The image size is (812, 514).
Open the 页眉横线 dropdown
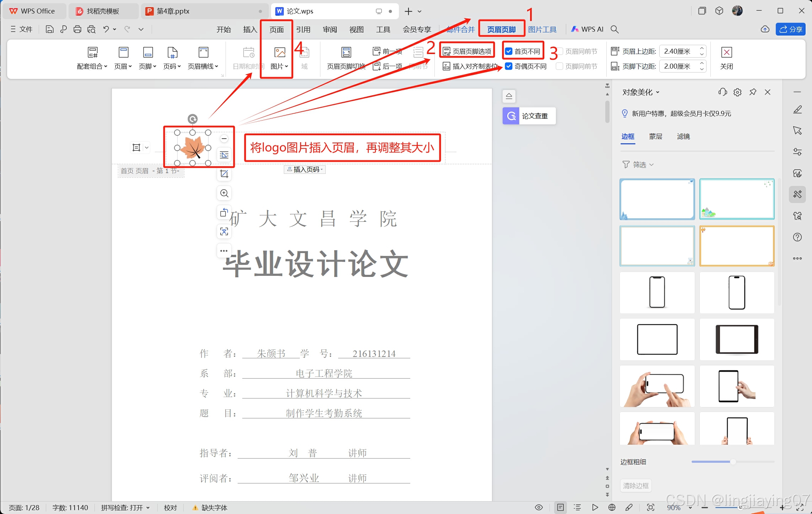(x=203, y=66)
